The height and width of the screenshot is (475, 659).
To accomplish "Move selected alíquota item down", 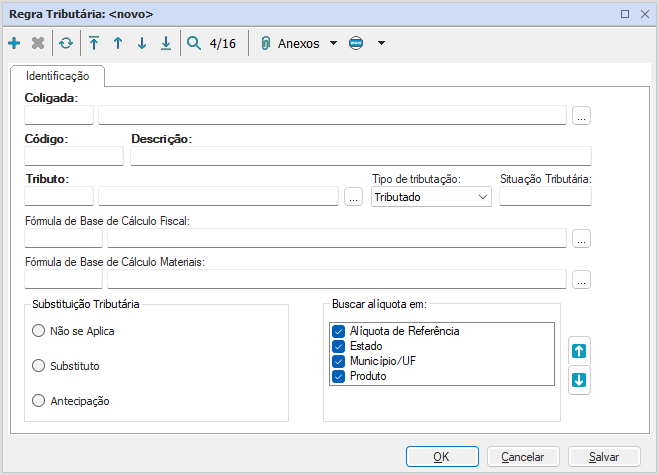I will click(579, 380).
